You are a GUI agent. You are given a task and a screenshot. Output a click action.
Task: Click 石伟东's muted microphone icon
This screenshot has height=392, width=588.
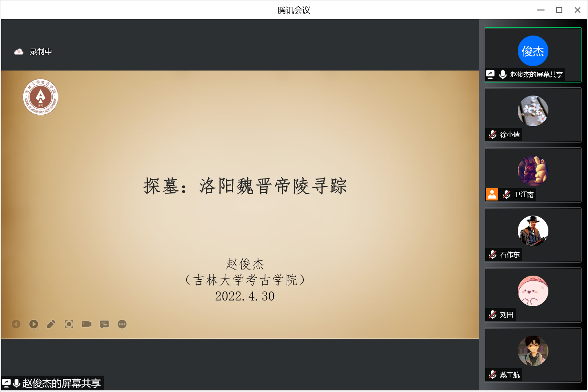tap(493, 254)
